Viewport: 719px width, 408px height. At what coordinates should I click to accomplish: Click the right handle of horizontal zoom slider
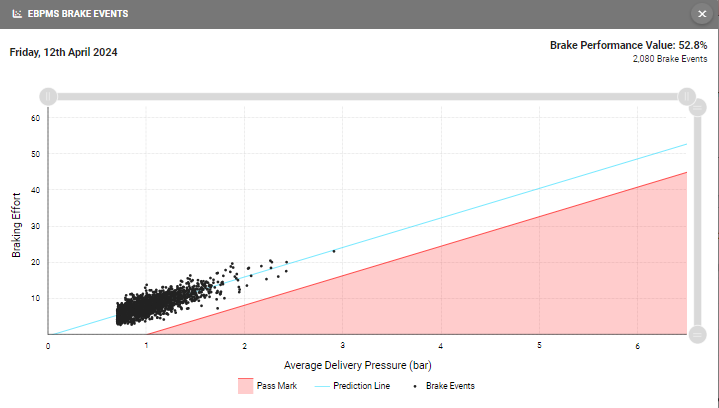click(x=686, y=96)
